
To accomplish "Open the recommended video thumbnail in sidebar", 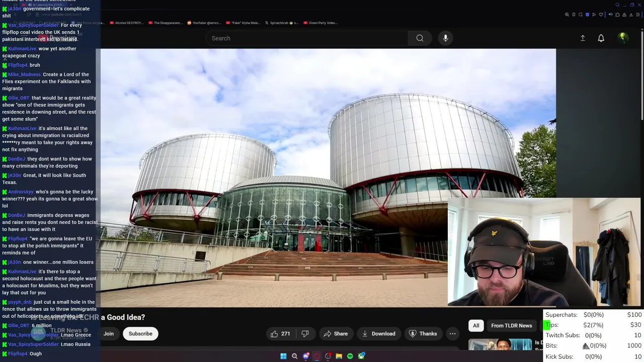I will [x=500, y=344].
